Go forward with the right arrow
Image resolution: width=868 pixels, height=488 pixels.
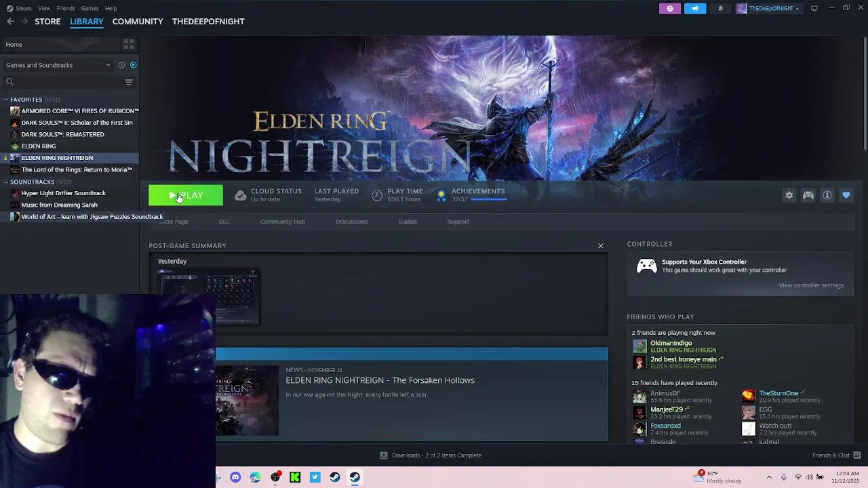tap(24, 21)
